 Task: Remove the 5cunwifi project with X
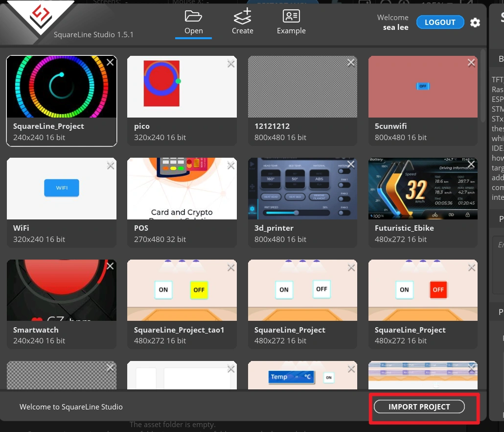coord(471,63)
